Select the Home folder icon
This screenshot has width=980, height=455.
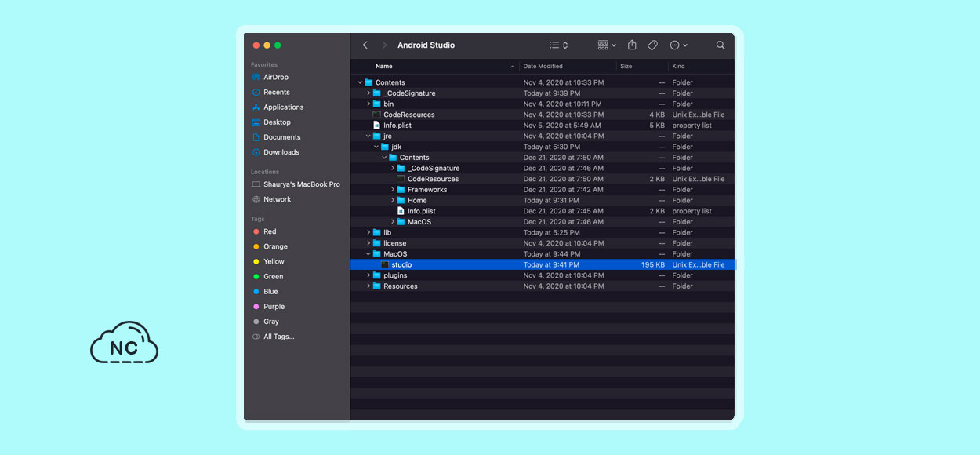[401, 201]
